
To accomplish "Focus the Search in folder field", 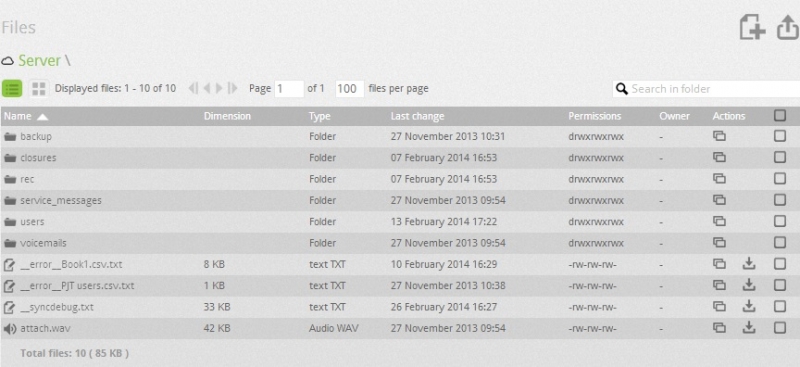I will click(x=707, y=89).
